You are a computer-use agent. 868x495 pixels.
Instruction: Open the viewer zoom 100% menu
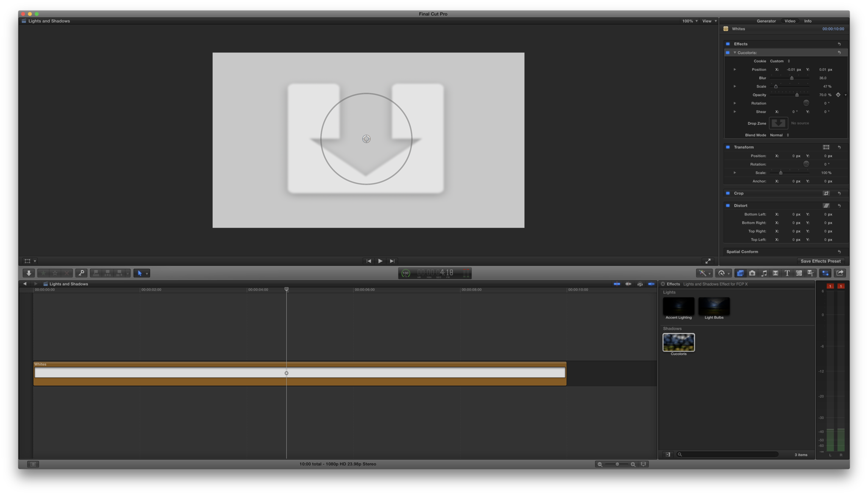tap(690, 21)
